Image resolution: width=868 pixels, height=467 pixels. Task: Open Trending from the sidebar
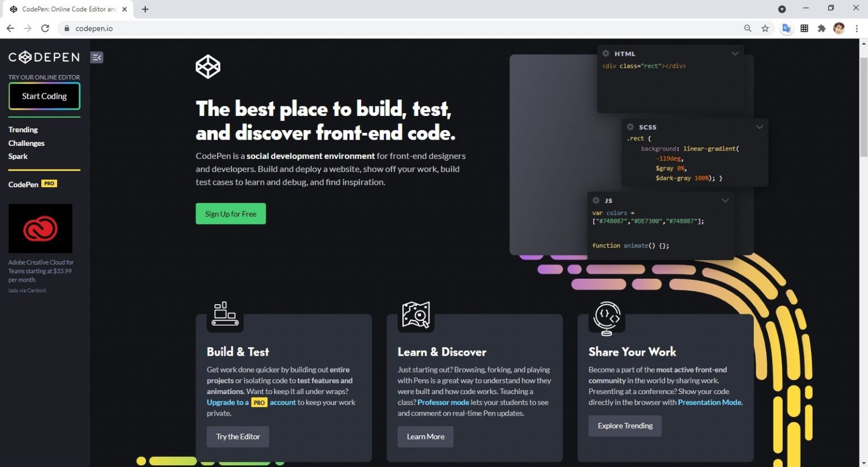coord(23,129)
